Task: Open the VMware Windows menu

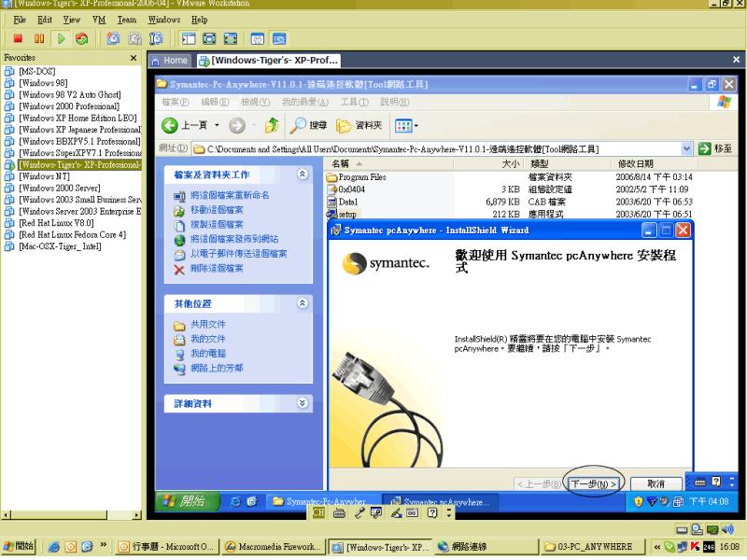Action: coord(164,20)
